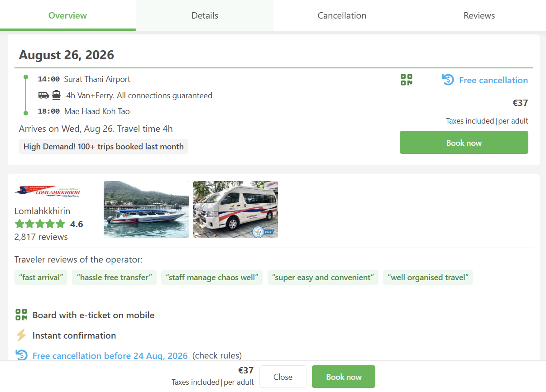Go to the Reviews tab

(x=479, y=15)
